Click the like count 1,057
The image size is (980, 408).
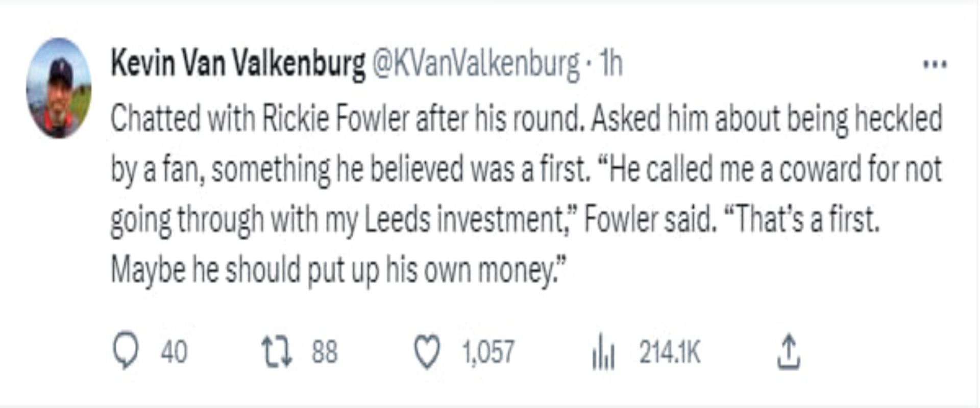pos(488,352)
